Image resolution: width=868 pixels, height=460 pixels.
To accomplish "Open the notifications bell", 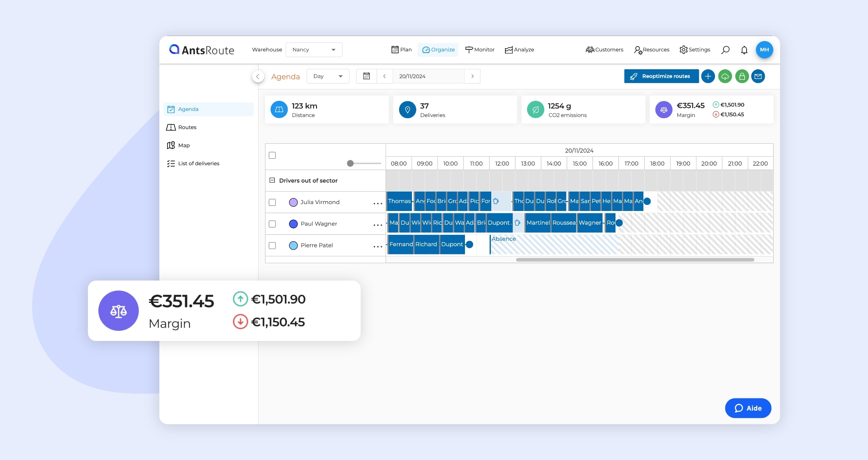I will click(744, 50).
